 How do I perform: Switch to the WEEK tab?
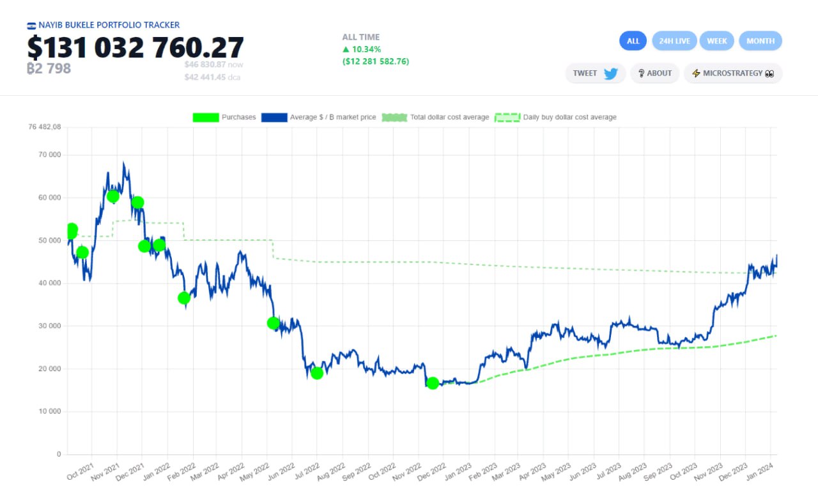tap(717, 41)
